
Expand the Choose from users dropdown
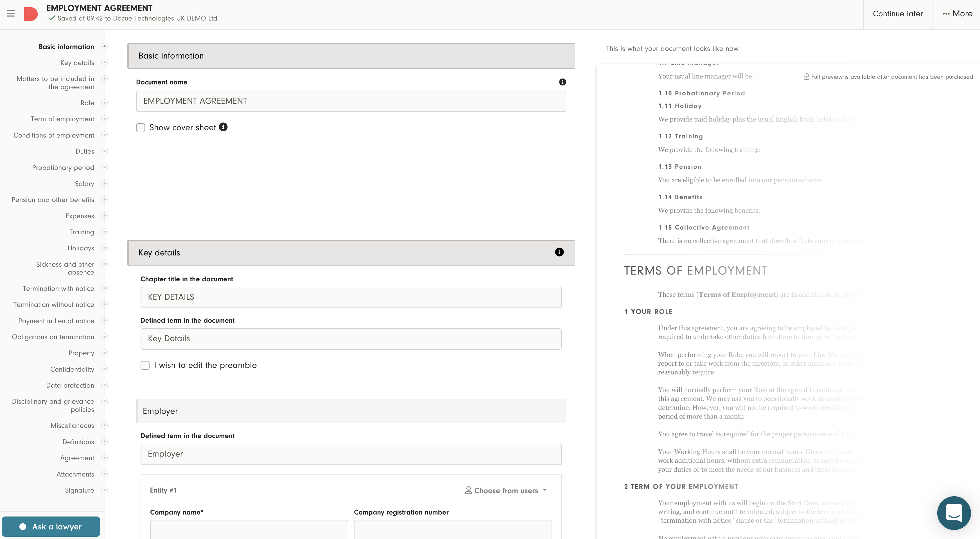pyautogui.click(x=506, y=490)
